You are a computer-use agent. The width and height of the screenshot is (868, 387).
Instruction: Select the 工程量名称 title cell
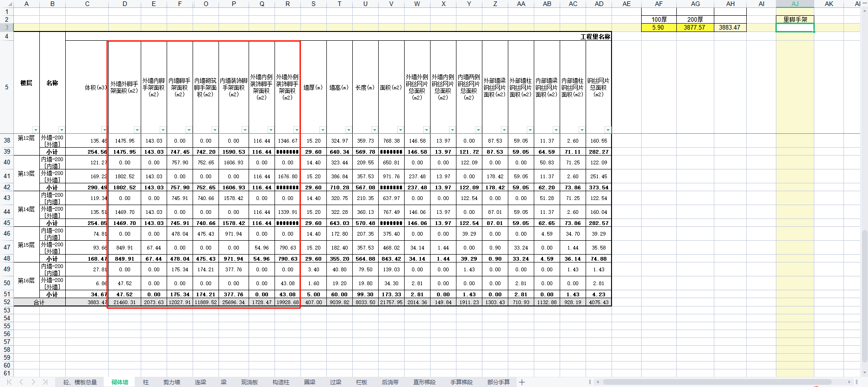[x=338, y=36]
